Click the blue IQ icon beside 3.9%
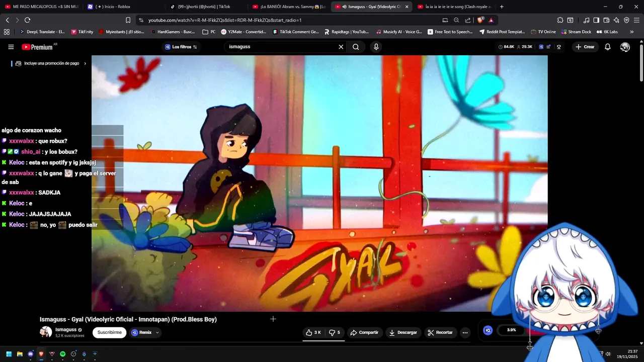The width and height of the screenshot is (644, 362). pos(488,330)
